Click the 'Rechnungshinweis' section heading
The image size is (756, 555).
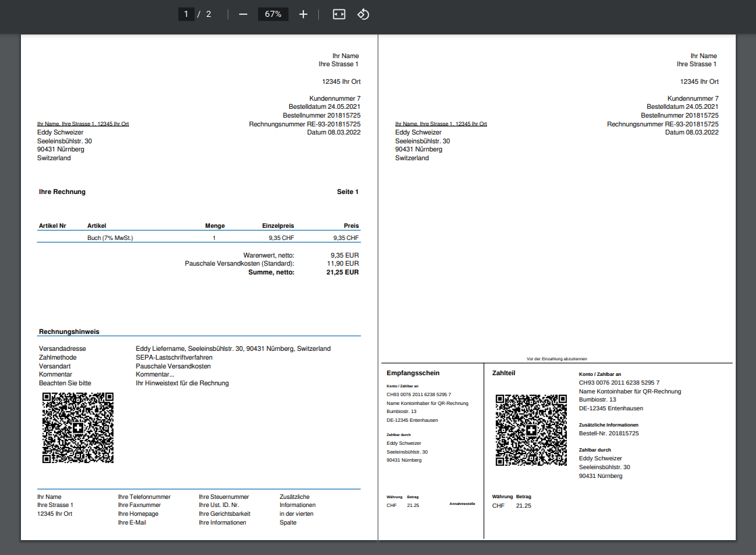(69, 331)
